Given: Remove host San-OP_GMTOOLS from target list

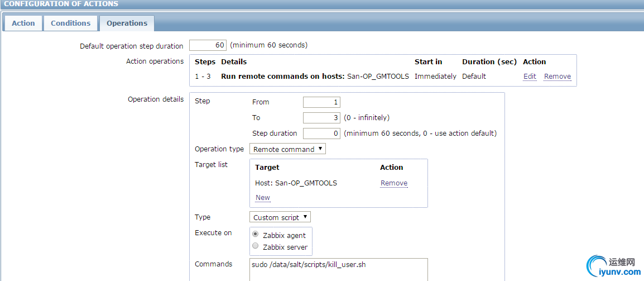Looking at the screenshot, I should [394, 183].
